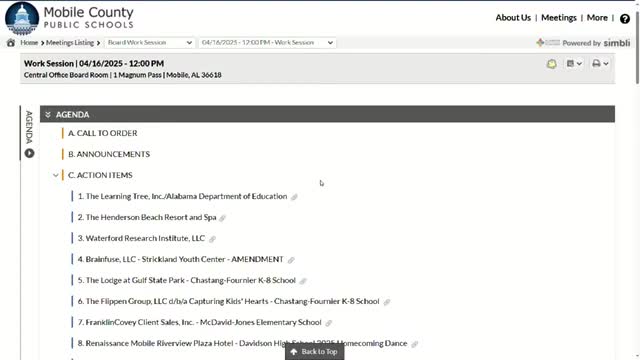The width and height of the screenshot is (640, 360).
Task: Open the calendar view options icon
Action: (x=574, y=63)
